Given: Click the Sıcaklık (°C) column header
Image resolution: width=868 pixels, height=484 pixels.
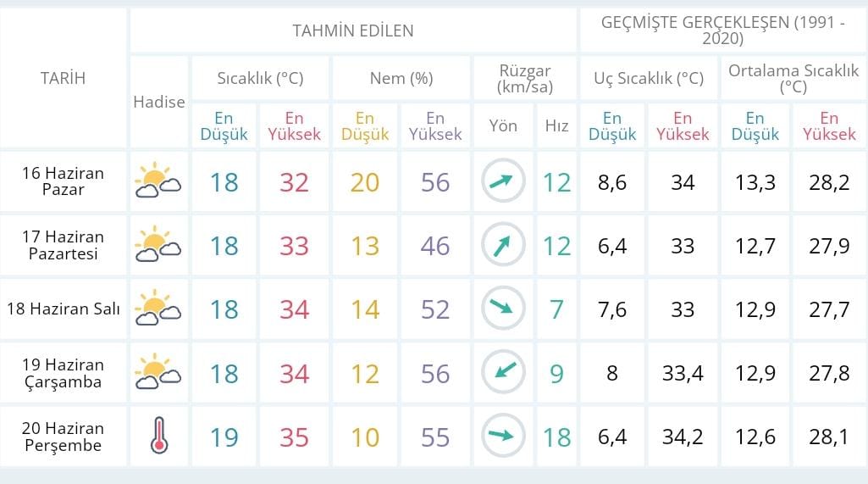Looking at the screenshot, I should pos(260,78).
